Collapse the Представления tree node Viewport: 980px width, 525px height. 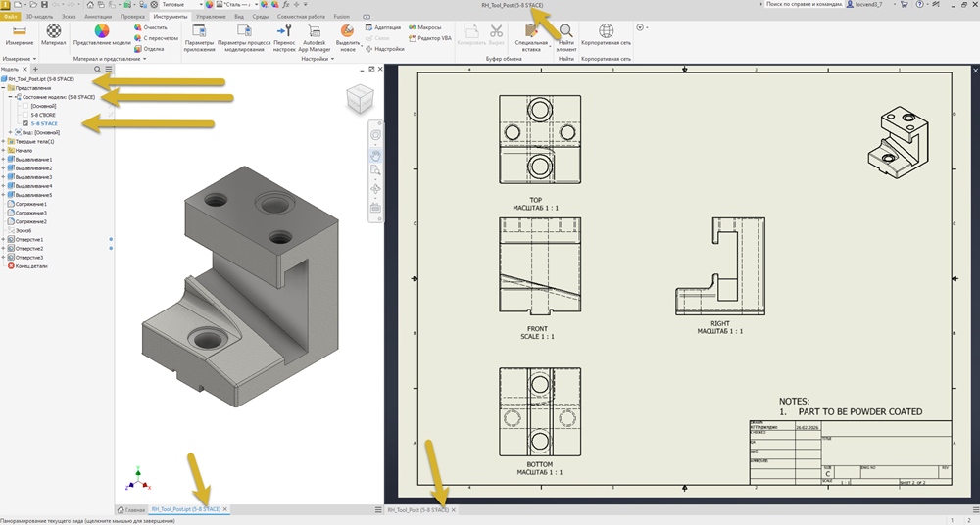click(3, 88)
